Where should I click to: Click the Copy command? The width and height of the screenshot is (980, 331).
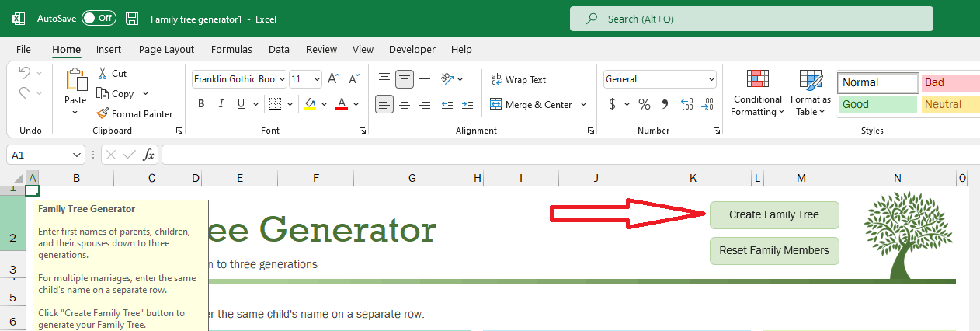point(116,94)
